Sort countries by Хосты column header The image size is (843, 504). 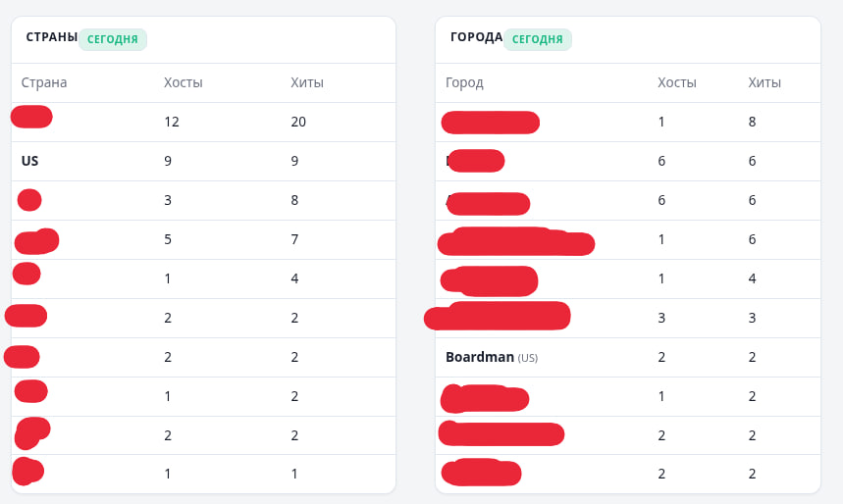(184, 82)
